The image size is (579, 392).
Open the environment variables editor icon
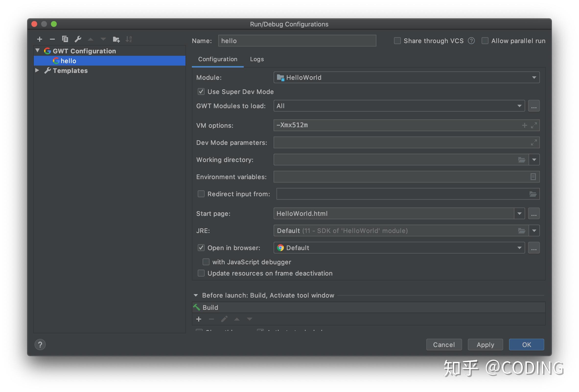pos(533,177)
